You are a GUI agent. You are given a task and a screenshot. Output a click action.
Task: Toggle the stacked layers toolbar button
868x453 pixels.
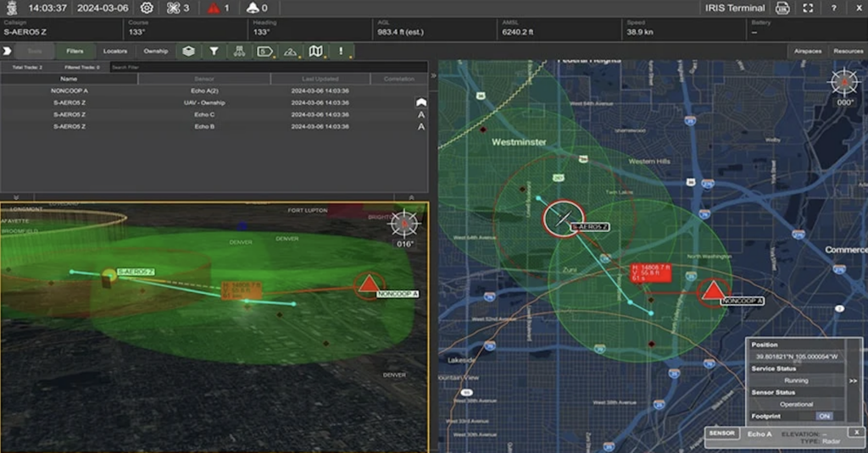188,52
